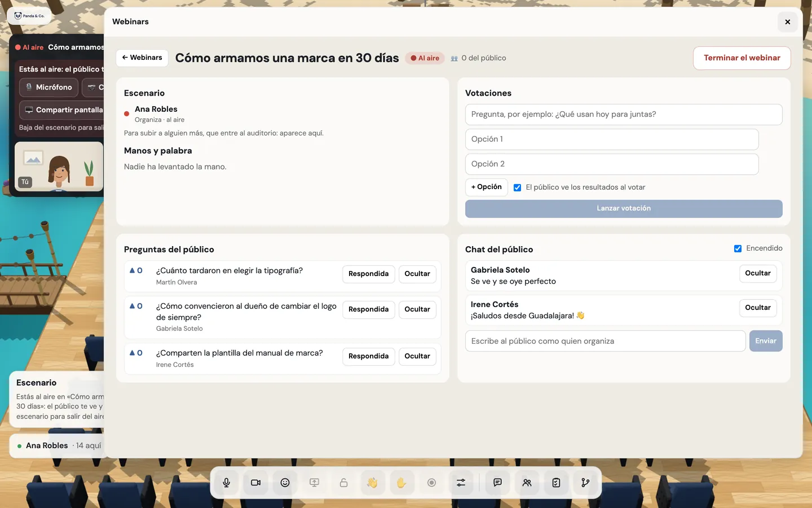Open the people icon in toolbar

(527, 483)
